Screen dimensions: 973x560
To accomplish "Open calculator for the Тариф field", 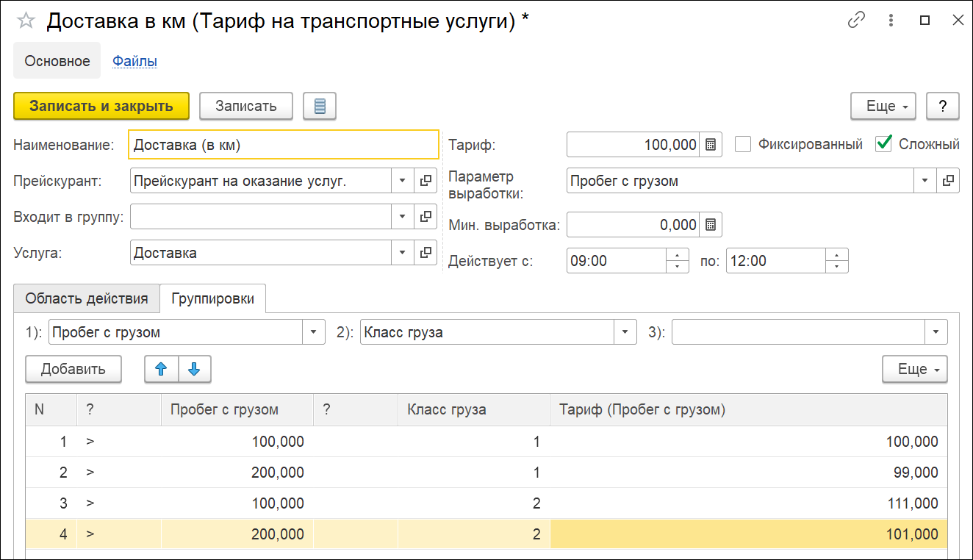I will point(711,145).
